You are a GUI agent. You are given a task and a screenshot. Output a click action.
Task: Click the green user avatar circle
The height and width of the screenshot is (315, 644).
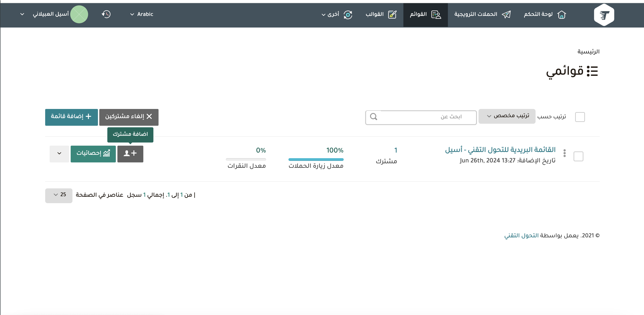point(79,14)
